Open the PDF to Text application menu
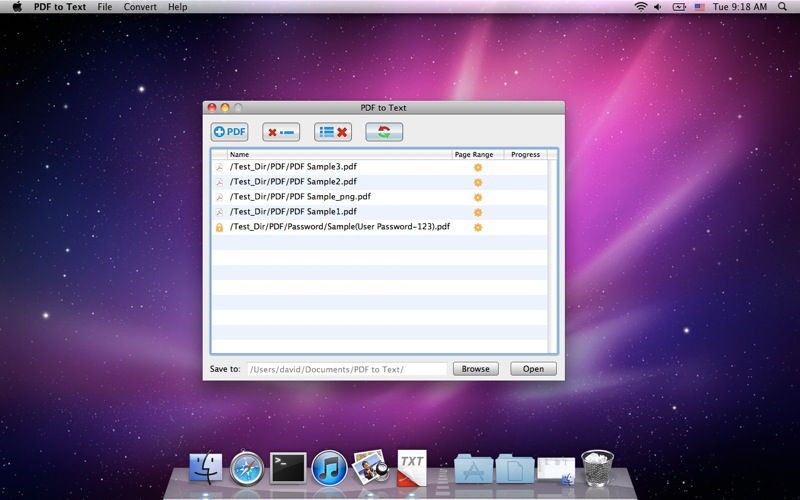The height and width of the screenshot is (500, 800). 60,7
